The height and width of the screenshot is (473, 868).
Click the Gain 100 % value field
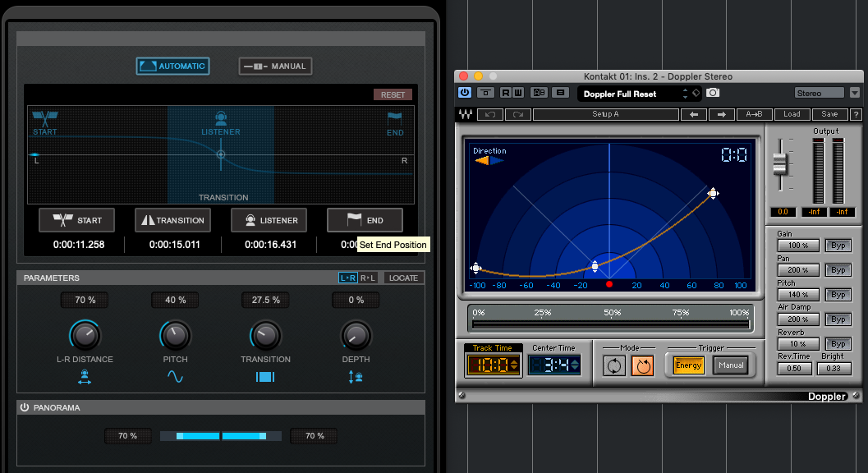(798, 246)
